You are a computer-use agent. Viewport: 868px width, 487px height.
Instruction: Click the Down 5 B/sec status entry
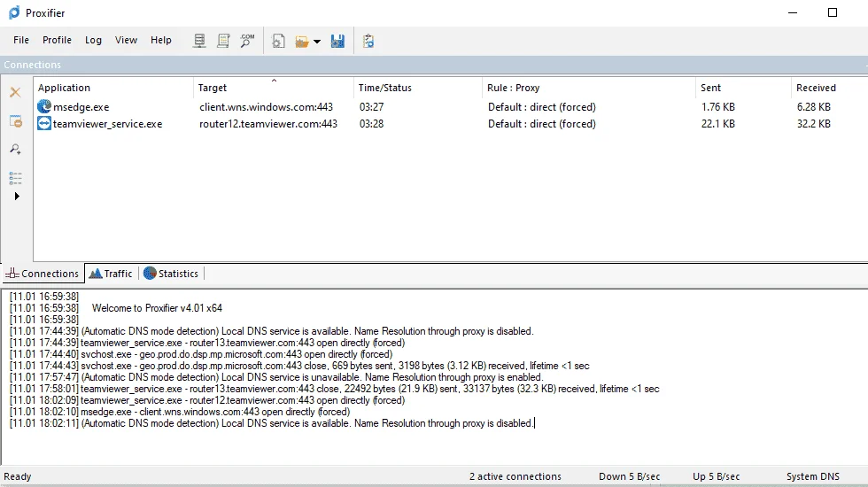pos(630,476)
